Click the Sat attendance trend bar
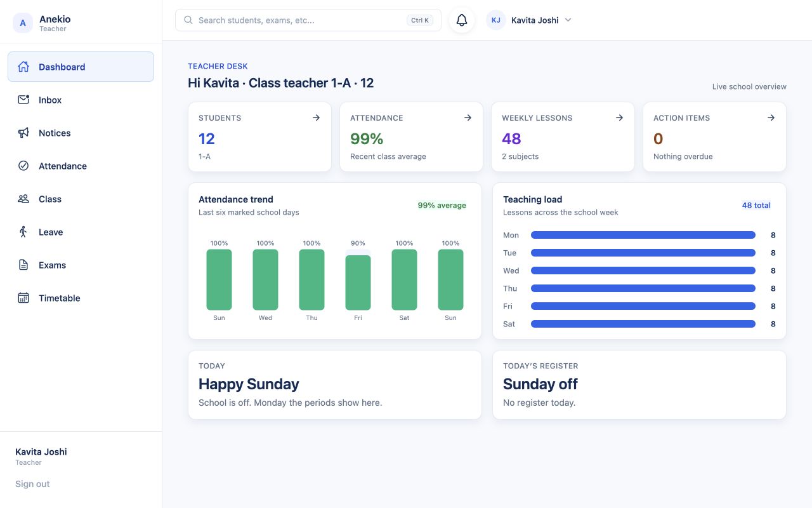This screenshot has height=508, width=812. pos(404,279)
